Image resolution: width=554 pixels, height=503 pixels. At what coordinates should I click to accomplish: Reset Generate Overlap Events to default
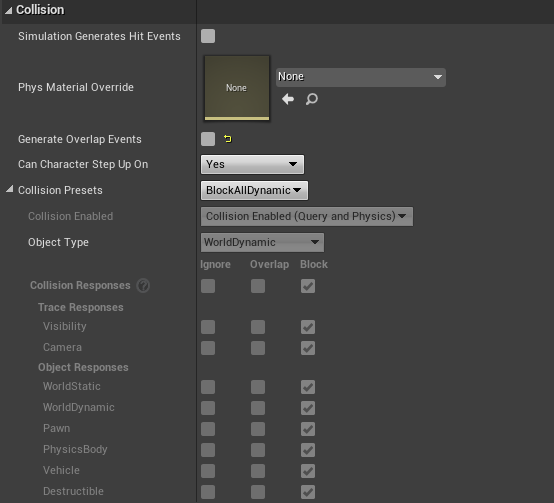(x=228, y=139)
